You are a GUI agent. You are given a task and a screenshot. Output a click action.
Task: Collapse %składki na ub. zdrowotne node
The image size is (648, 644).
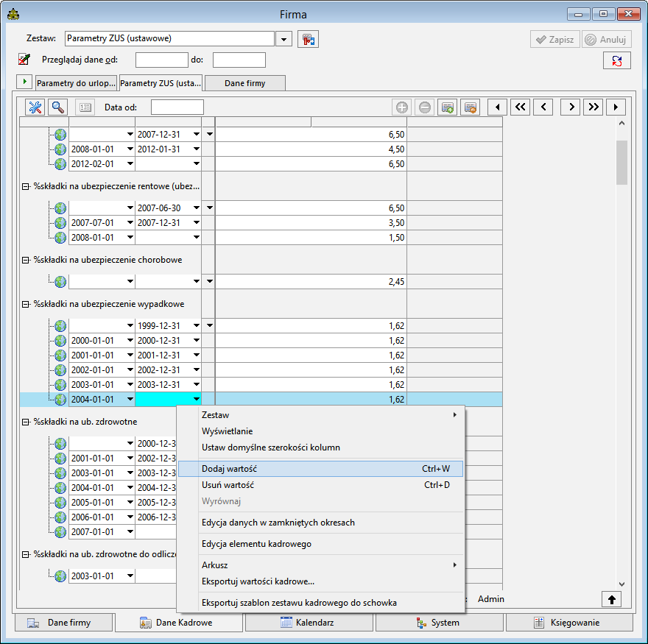pyautogui.click(x=26, y=422)
